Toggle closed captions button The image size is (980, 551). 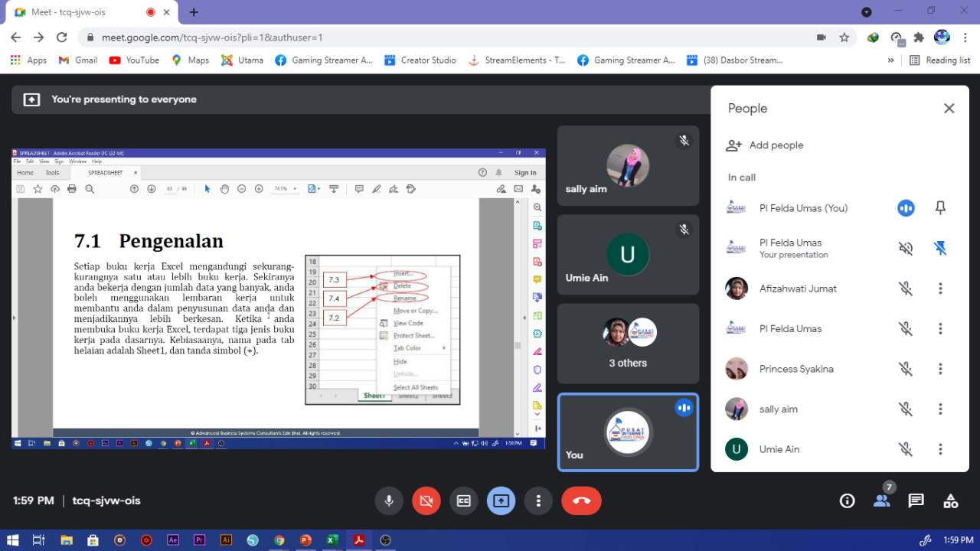(463, 500)
